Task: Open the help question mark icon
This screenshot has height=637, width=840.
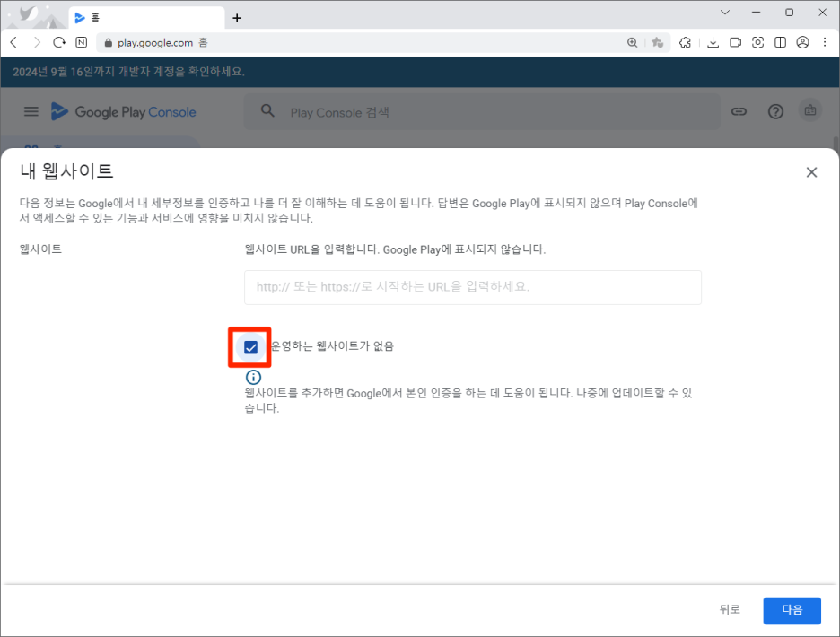Action: click(775, 111)
